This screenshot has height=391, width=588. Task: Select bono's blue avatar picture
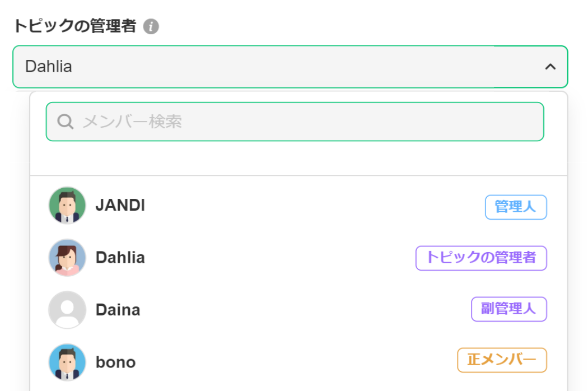click(x=67, y=362)
